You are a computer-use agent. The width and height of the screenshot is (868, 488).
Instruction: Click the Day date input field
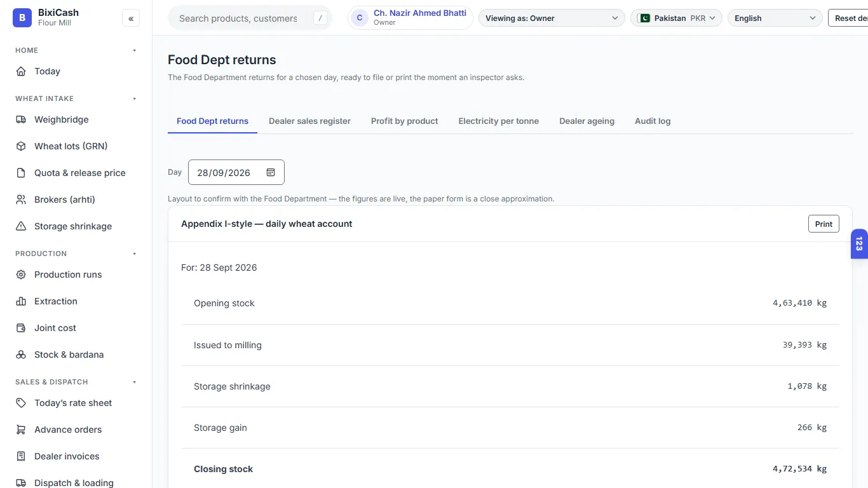[x=236, y=172]
